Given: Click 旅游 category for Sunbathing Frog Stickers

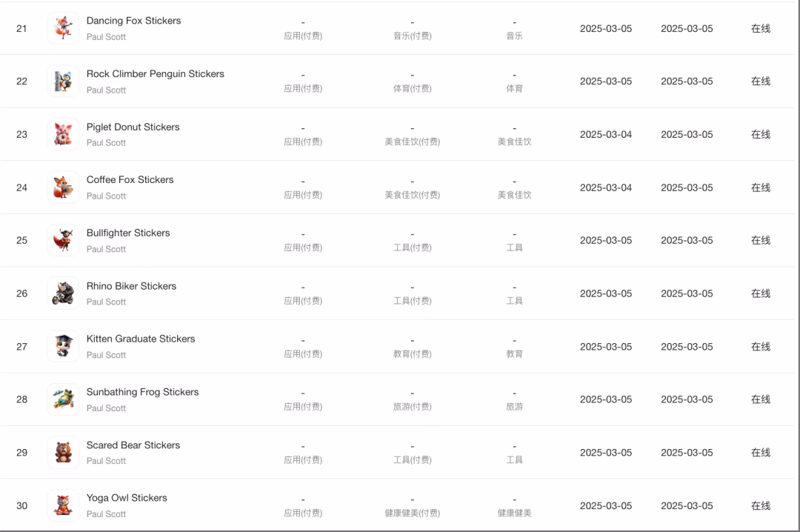Looking at the screenshot, I should [x=514, y=406].
